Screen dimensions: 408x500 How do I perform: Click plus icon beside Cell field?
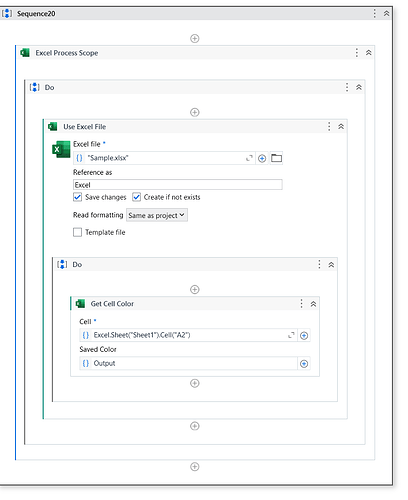coord(304,335)
